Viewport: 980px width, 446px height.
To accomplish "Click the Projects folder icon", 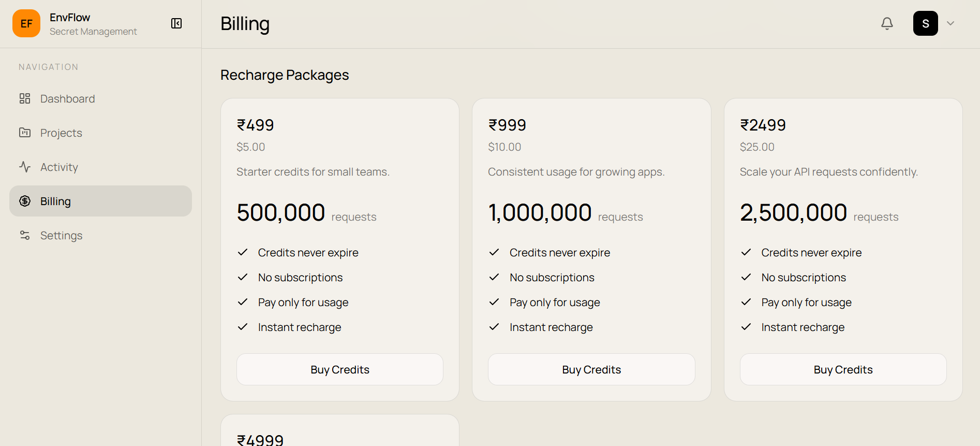I will click(x=25, y=133).
